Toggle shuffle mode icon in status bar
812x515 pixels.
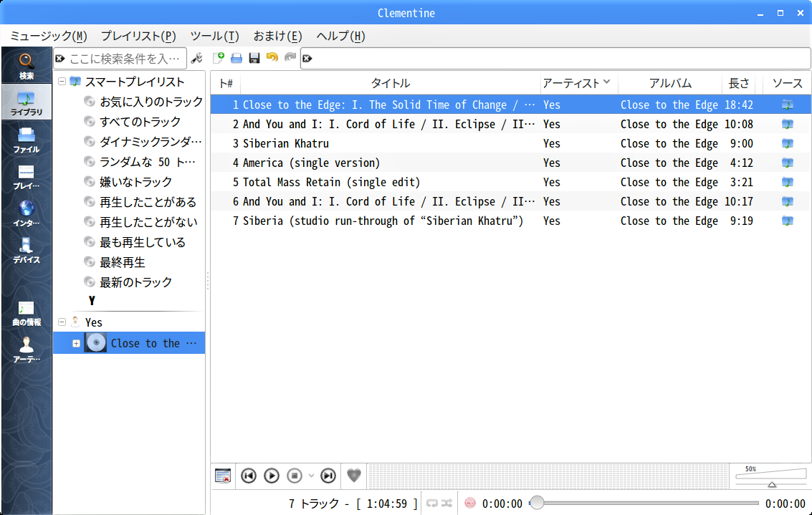447,503
